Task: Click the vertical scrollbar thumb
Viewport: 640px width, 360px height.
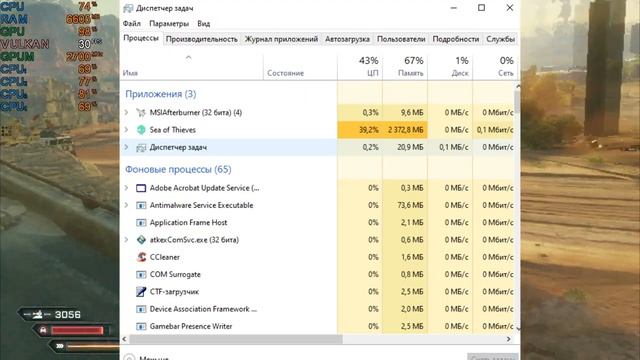Action: click(517, 102)
